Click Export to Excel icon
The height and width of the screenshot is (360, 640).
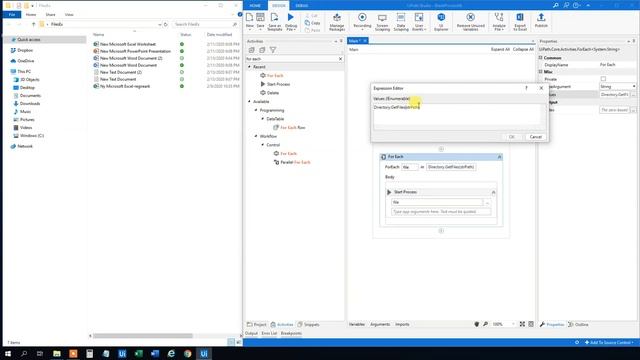coord(520,18)
